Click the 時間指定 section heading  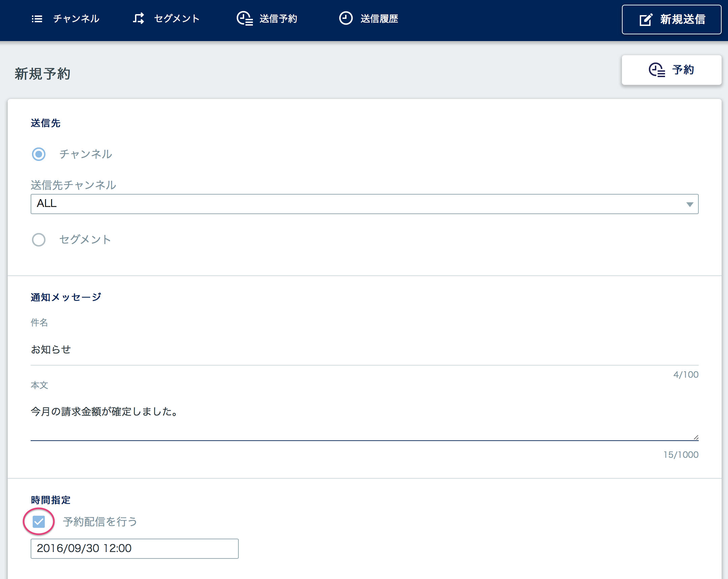(x=51, y=500)
